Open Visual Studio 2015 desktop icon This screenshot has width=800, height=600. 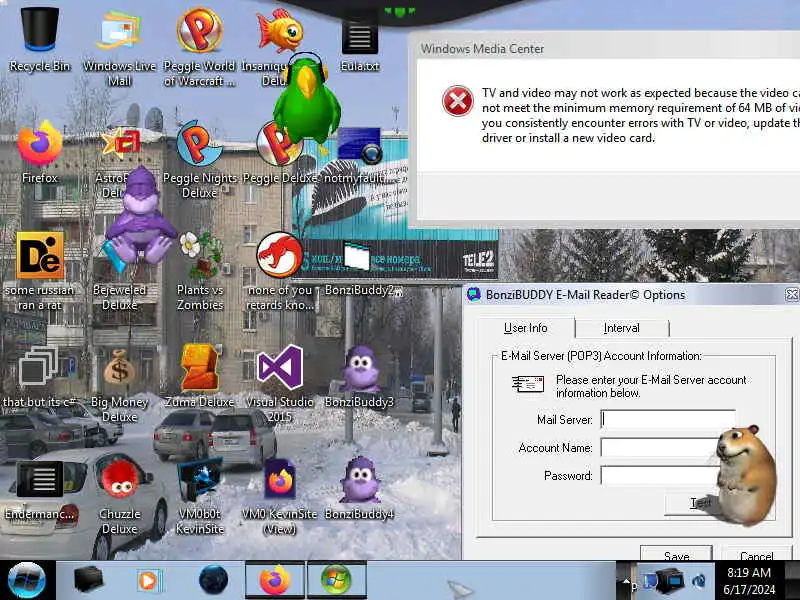point(279,383)
